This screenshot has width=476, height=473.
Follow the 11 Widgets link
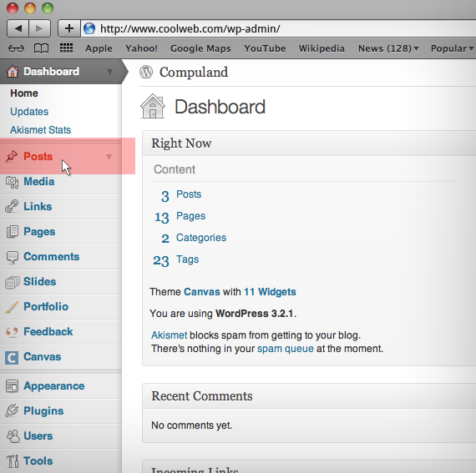[x=270, y=292]
